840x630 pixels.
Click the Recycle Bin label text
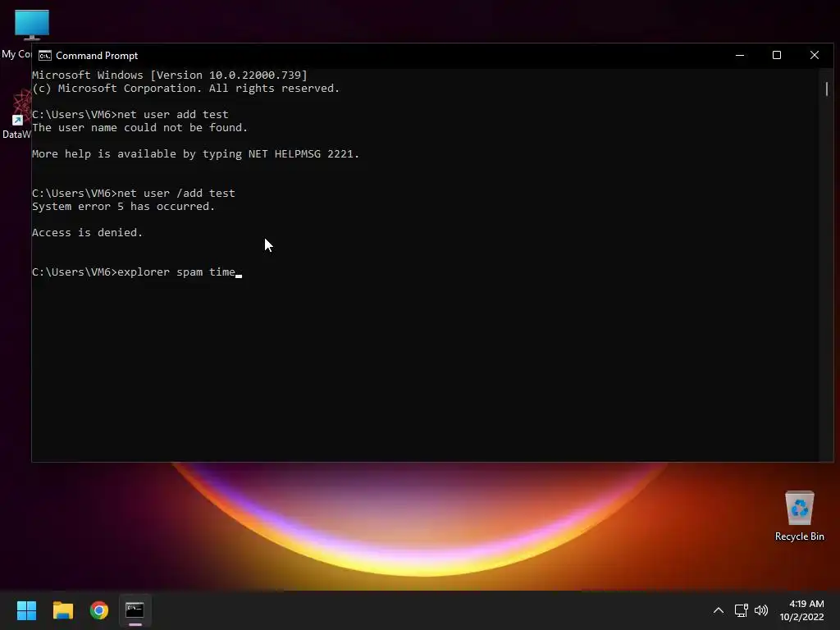click(x=799, y=536)
